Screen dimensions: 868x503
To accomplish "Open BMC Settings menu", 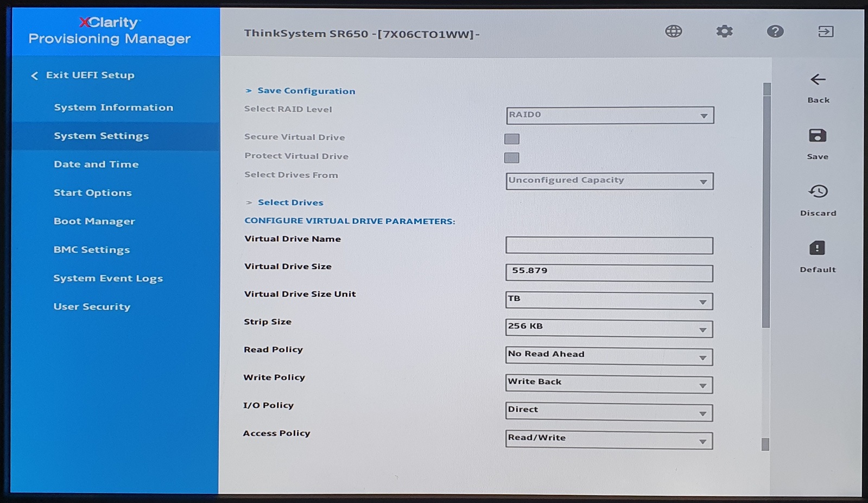I will (x=92, y=250).
